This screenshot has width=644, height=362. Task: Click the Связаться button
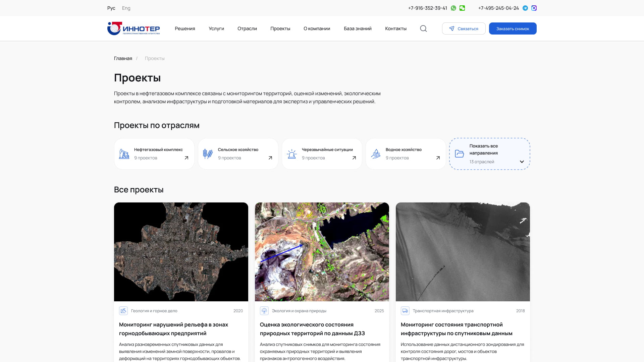tap(464, 28)
